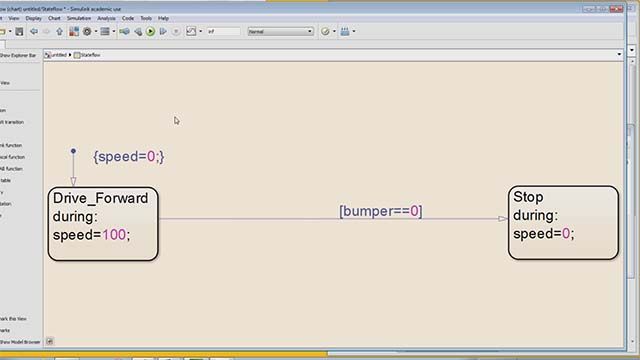Go forward with the greyed right arrow
The image size is (640, 360).
46,31
